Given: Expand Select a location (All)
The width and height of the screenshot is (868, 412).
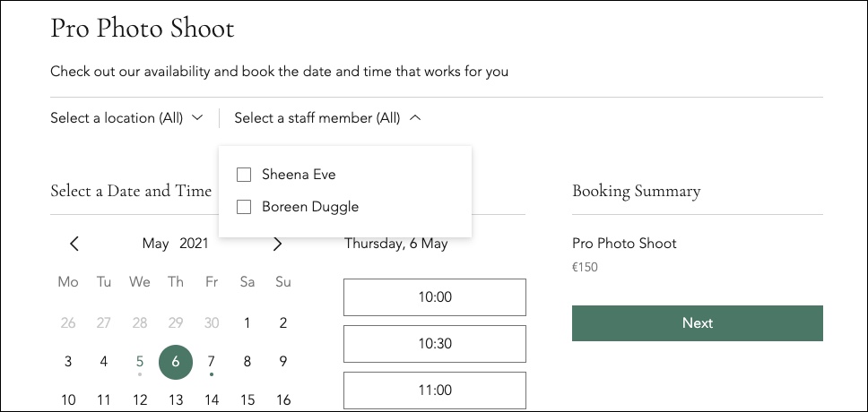Looking at the screenshot, I should 126,118.
